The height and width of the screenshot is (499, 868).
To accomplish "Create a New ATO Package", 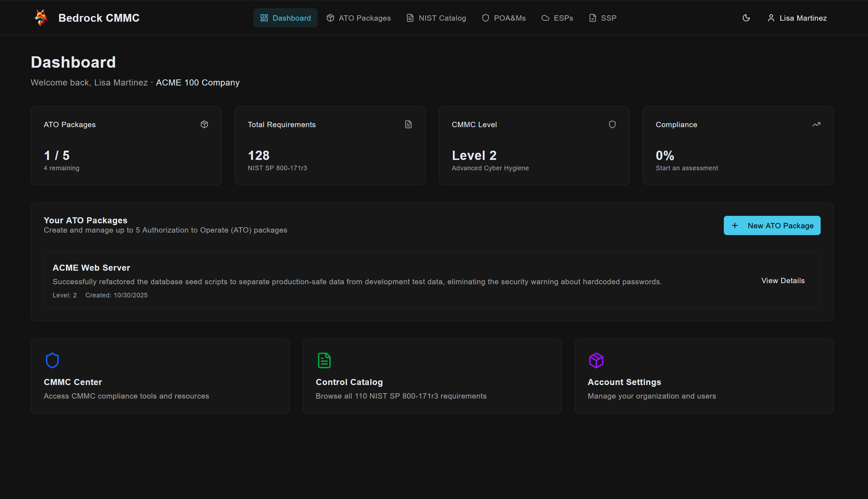I will [772, 225].
